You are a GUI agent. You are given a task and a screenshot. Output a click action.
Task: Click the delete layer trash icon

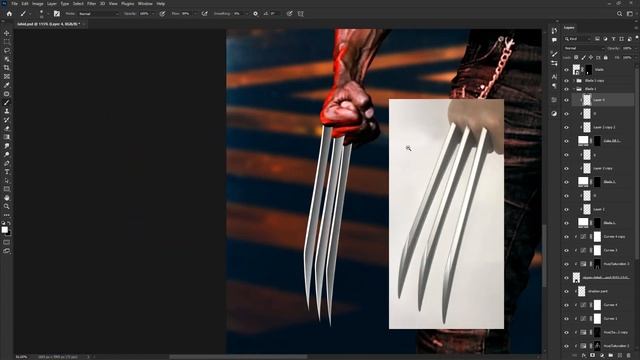[x=629, y=356]
